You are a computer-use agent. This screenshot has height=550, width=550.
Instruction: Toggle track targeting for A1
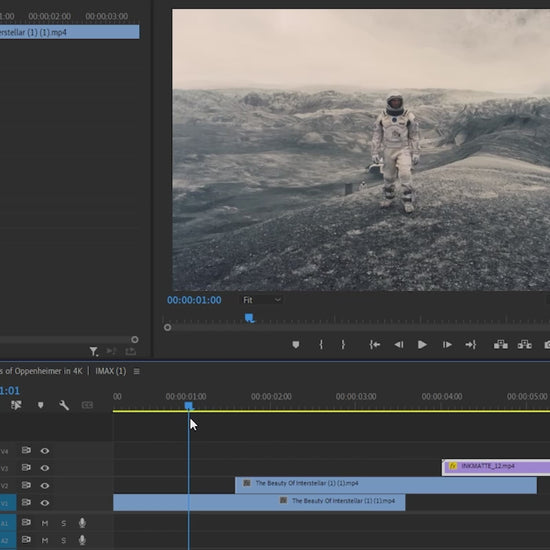click(x=7, y=523)
